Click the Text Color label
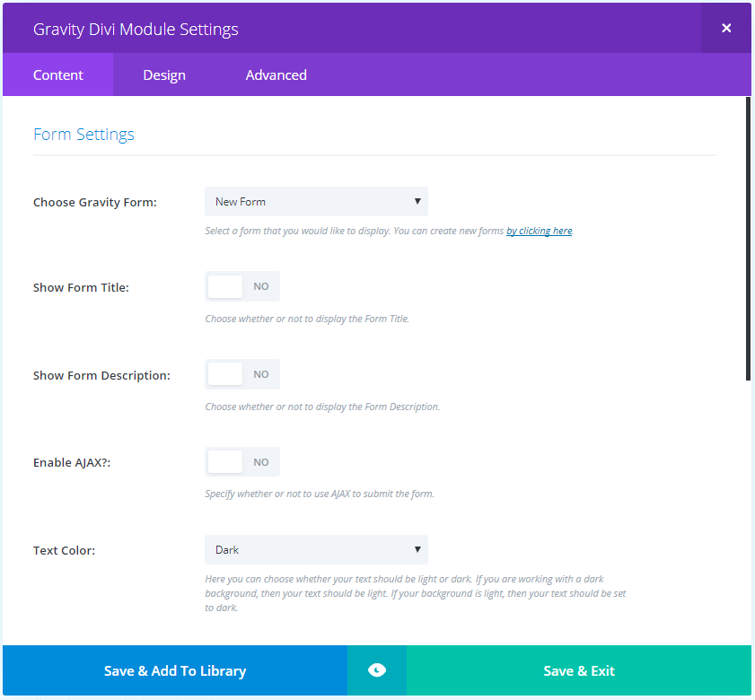The width and height of the screenshot is (755, 700). [65, 550]
